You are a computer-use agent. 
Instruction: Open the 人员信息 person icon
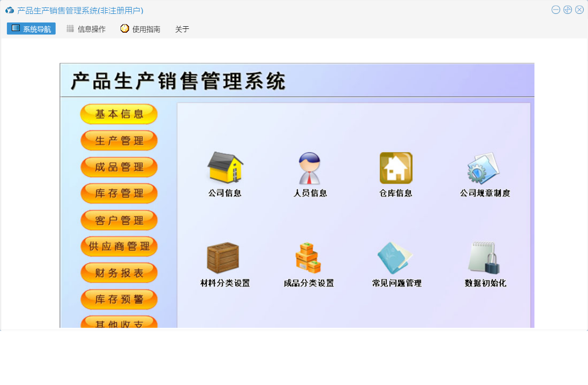pos(310,168)
